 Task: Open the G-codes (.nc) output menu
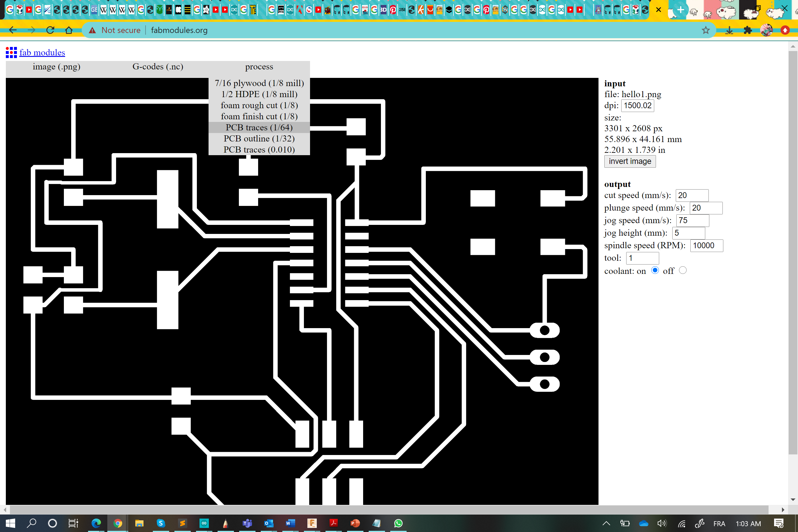click(x=158, y=67)
